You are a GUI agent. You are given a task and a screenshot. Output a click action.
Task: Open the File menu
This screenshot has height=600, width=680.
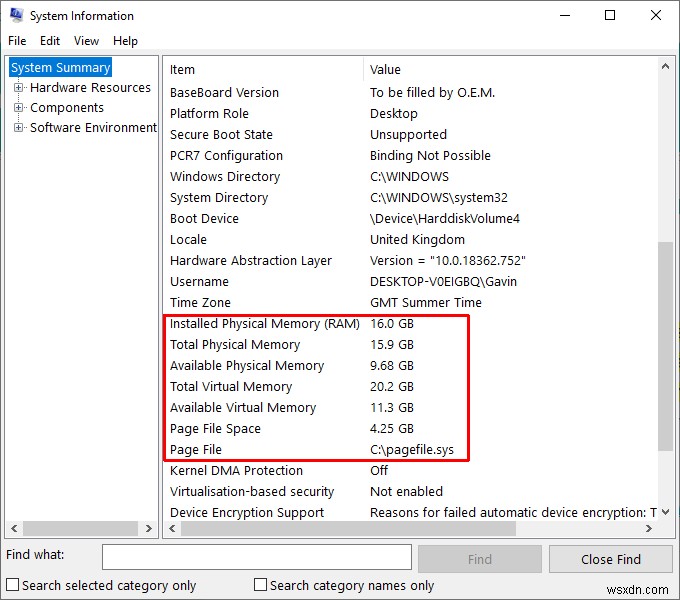pos(17,41)
